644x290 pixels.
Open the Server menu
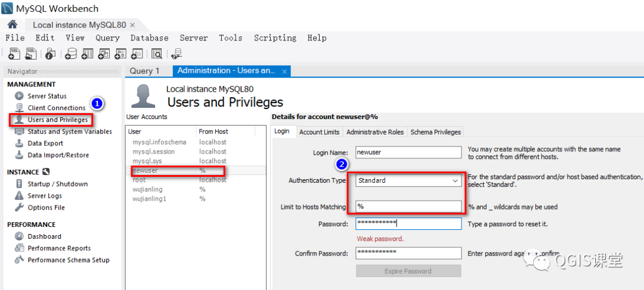click(194, 38)
